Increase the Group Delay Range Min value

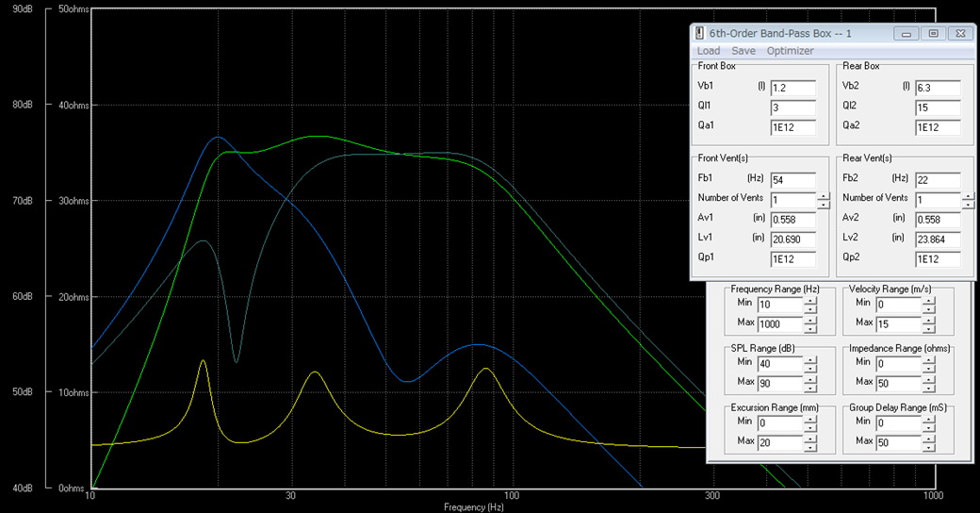tap(929, 419)
